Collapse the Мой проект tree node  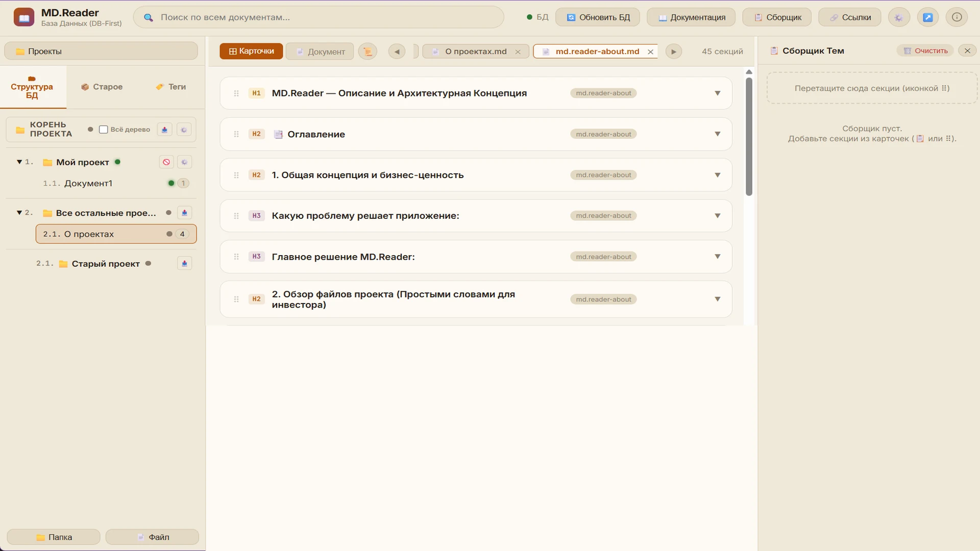tap(19, 162)
